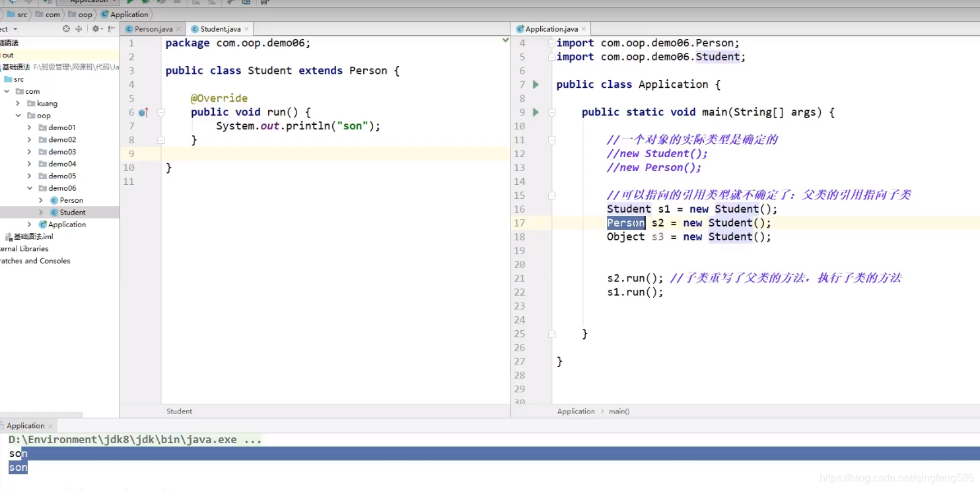Expand the demo04 package

click(29, 164)
